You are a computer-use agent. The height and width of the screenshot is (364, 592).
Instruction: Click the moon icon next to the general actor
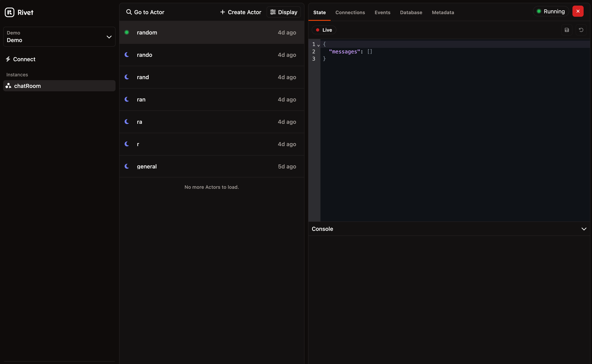click(127, 166)
